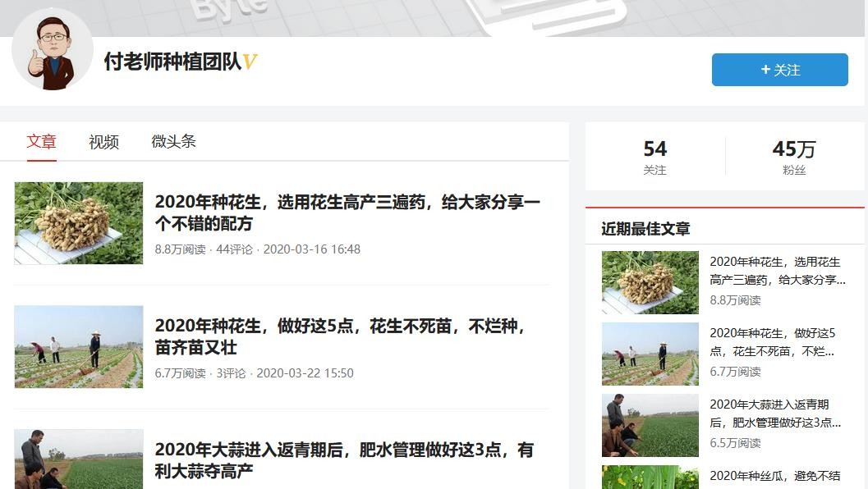Image resolution: width=868 pixels, height=489 pixels.
Task: Open sidebar peanut thumbnail under 近期最佳文章
Action: [x=650, y=283]
